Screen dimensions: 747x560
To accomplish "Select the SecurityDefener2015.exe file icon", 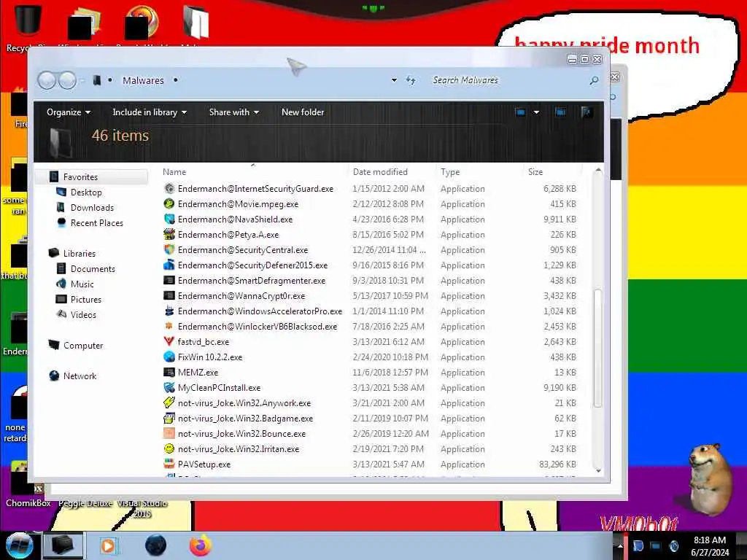I will tap(169, 265).
